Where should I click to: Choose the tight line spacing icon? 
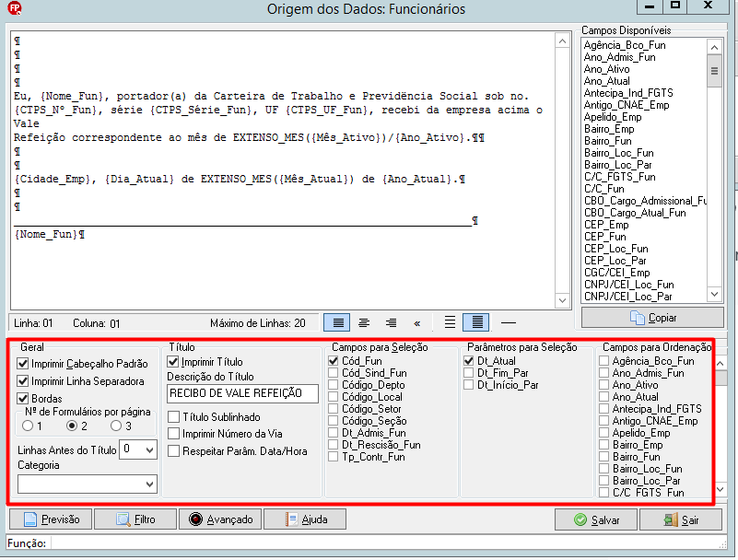pyautogui.click(x=476, y=322)
